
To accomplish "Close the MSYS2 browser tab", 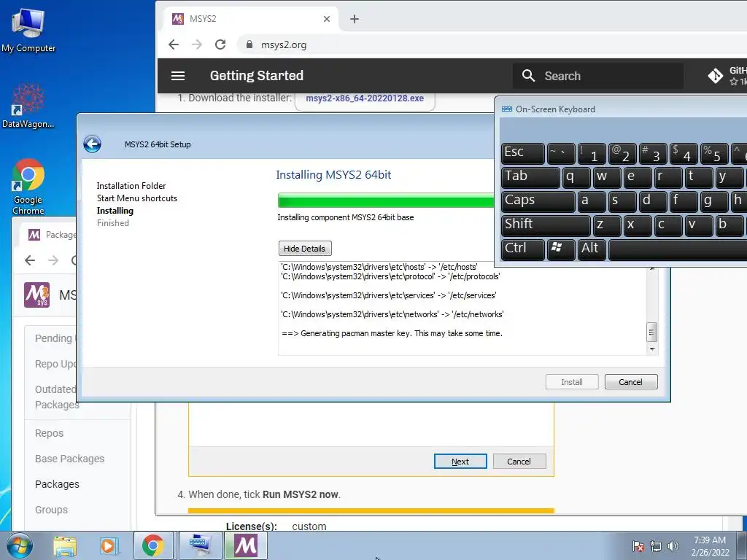I will [327, 19].
